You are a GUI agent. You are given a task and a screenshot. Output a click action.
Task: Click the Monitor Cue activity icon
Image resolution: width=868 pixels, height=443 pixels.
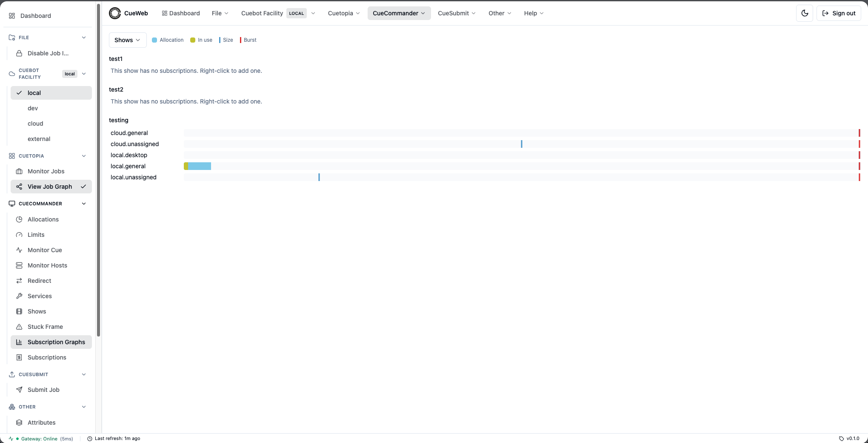(x=19, y=250)
